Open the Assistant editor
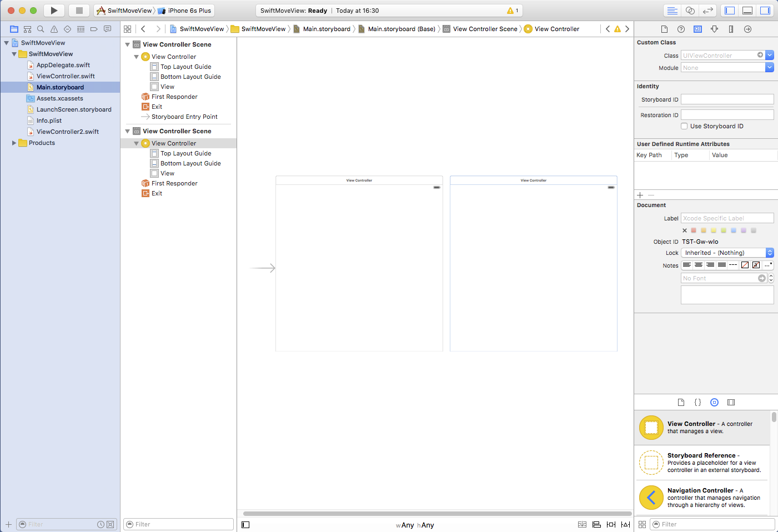 tap(690, 11)
